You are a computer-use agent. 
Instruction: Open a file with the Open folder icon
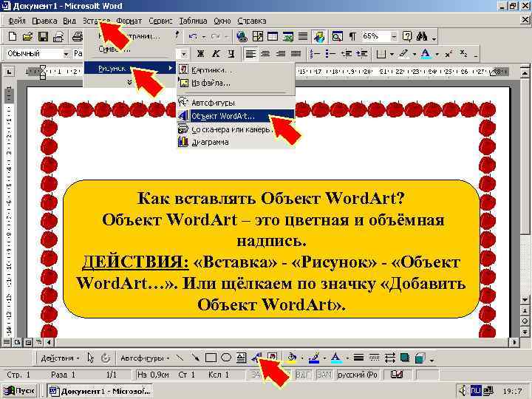pos(28,36)
